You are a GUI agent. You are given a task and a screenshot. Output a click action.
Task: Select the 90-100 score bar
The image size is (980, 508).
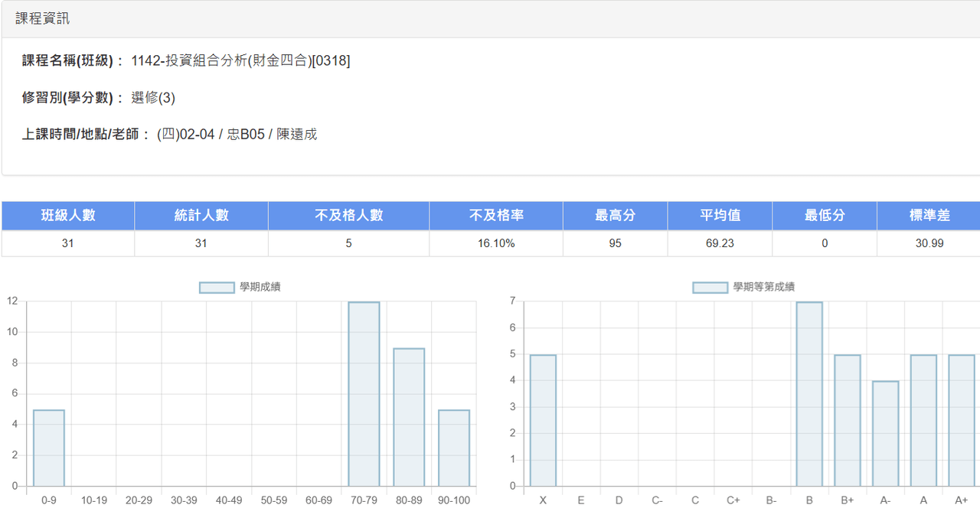[454, 448]
